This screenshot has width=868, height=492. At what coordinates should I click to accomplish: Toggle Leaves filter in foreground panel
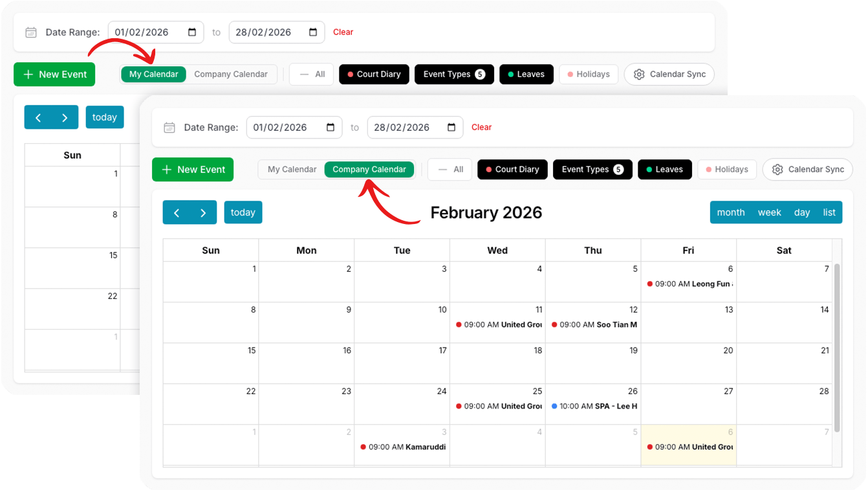(664, 170)
